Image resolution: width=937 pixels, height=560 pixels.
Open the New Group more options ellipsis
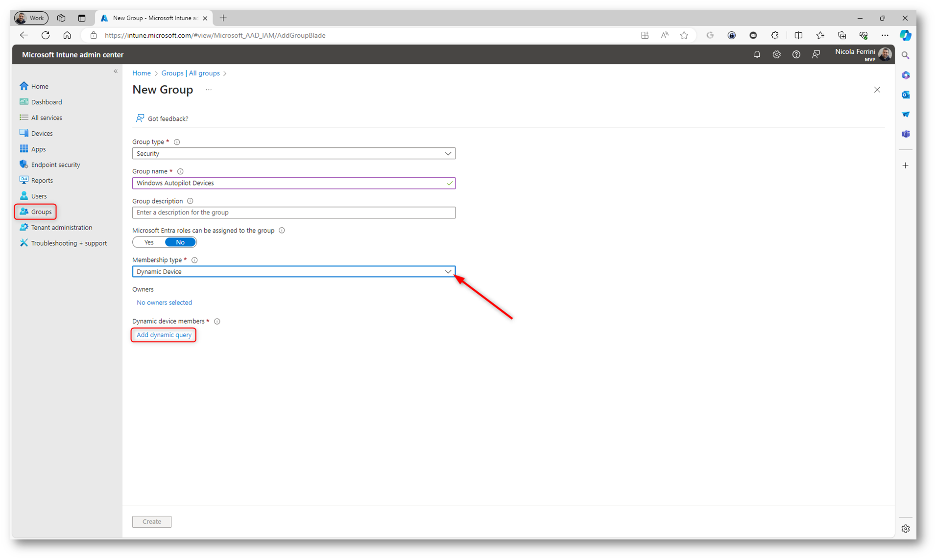(209, 90)
